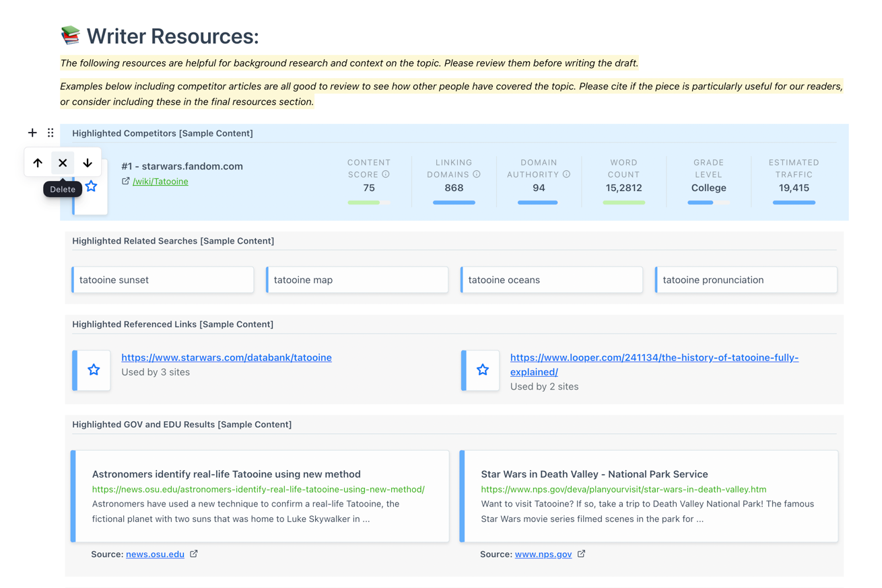
Task: Move block down with arrow icon
Action: (88, 163)
